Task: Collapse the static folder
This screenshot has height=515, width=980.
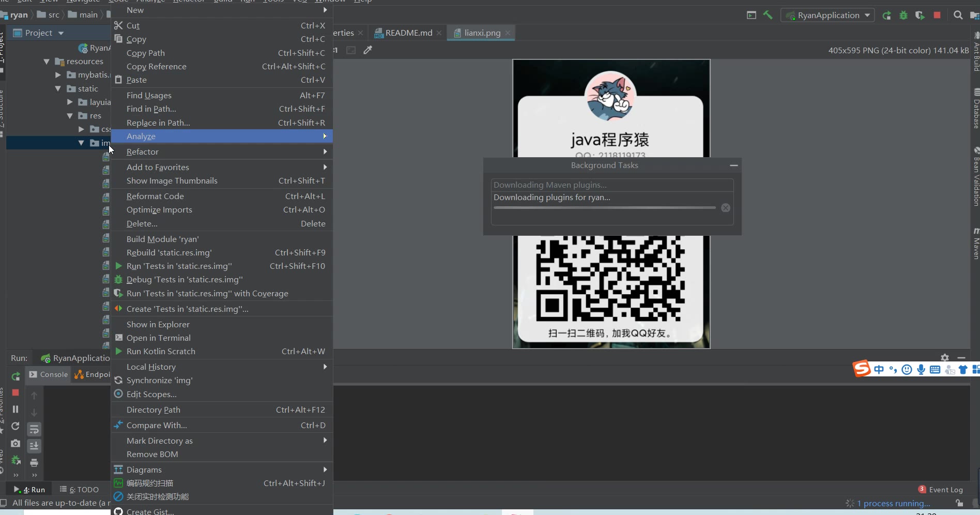Action: [58, 88]
